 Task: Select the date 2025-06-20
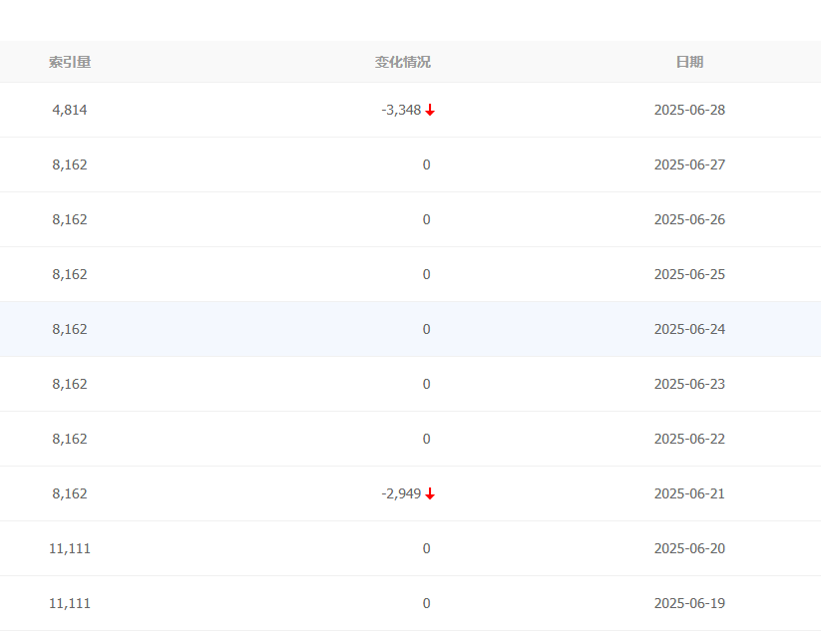click(689, 548)
